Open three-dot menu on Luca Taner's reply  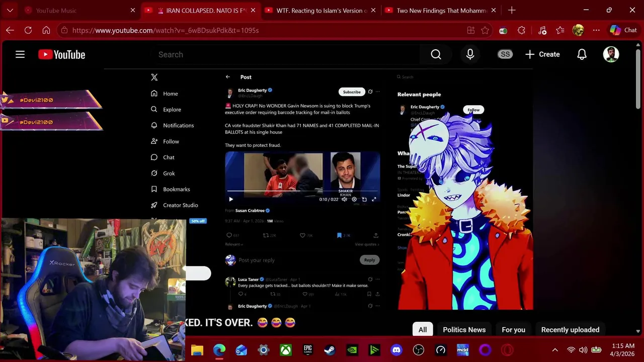pyautogui.click(x=378, y=279)
